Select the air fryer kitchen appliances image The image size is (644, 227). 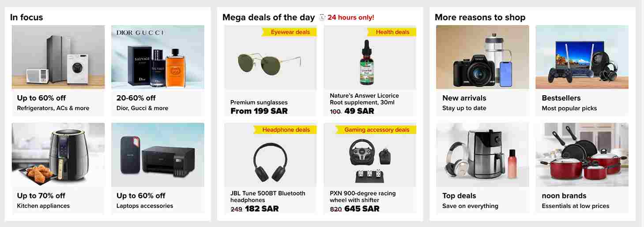click(x=58, y=155)
